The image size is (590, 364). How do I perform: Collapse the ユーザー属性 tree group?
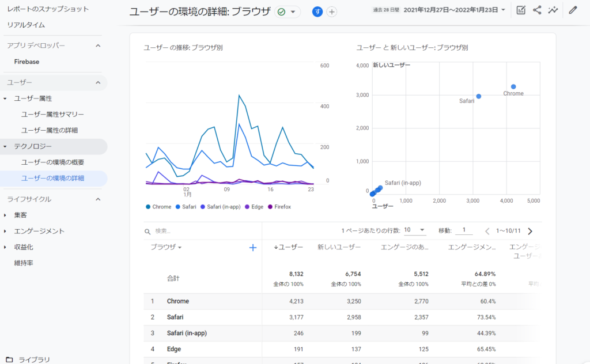pos(5,98)
